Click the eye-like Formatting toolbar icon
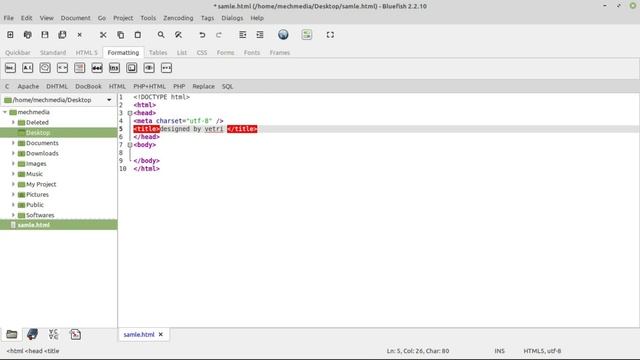 click(149, 68)
